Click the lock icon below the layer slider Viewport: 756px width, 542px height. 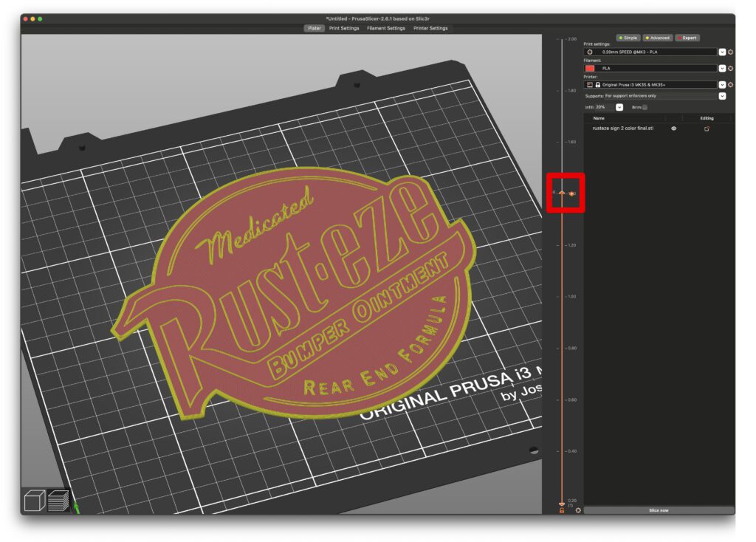(561, 510)
